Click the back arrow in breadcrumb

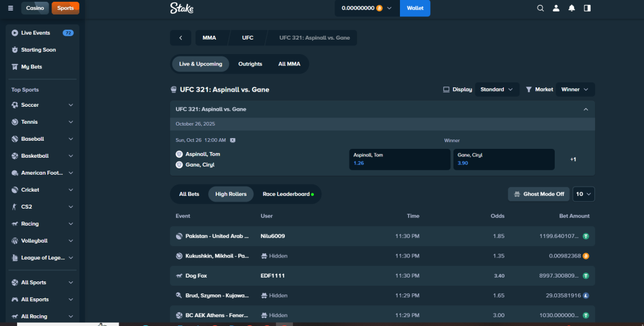[180, 38]
